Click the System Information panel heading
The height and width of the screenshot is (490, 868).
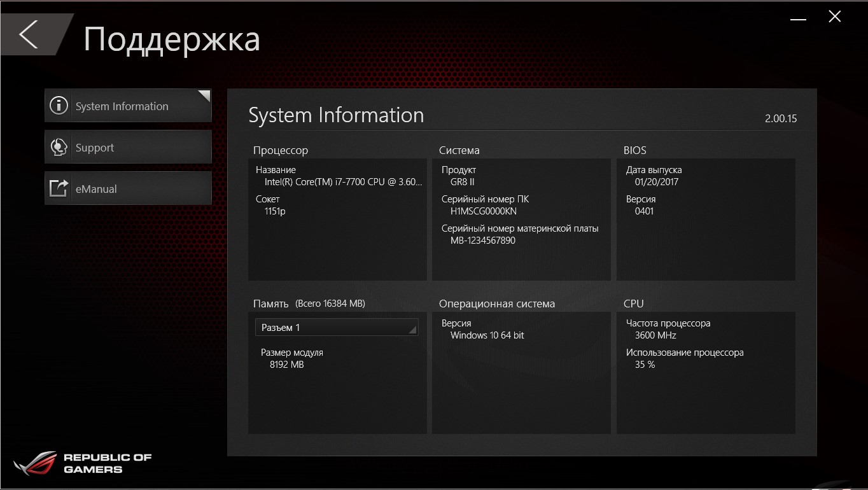pos(336,115)
